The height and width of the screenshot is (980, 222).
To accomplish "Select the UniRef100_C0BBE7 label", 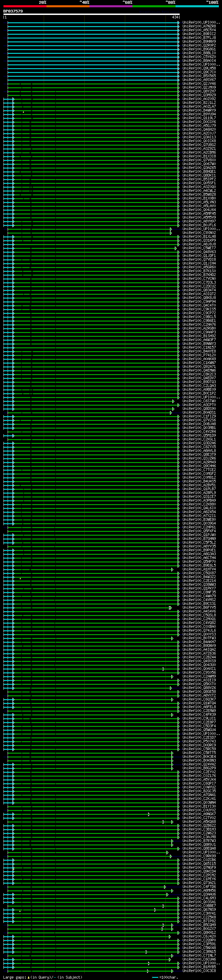I will [199, 906].
